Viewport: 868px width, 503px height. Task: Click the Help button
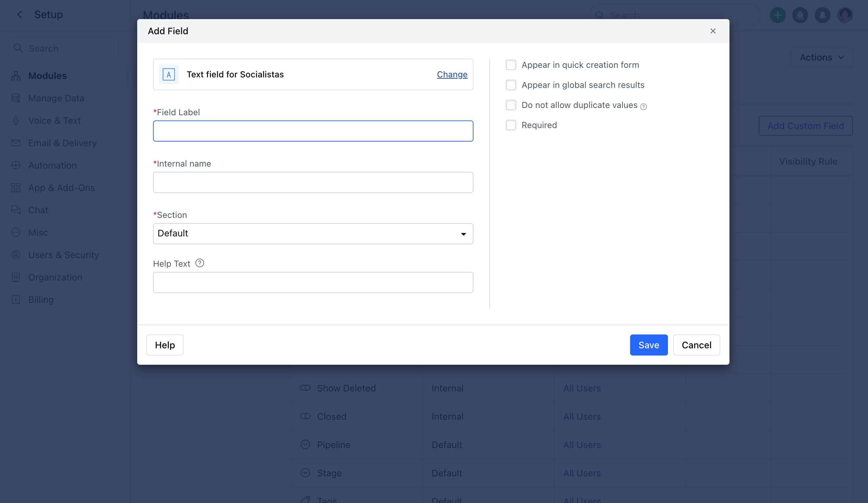point(165,345)
